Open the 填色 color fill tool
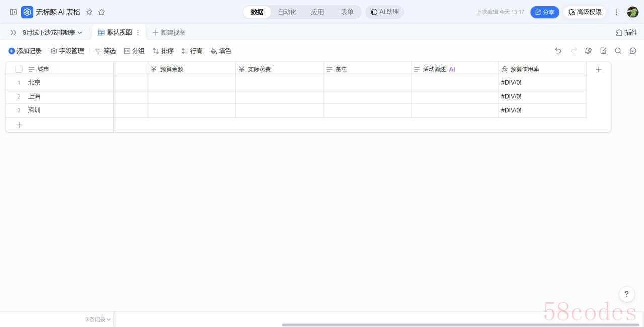The width and height of the screenshot is (644, 327). coord(221,51)
